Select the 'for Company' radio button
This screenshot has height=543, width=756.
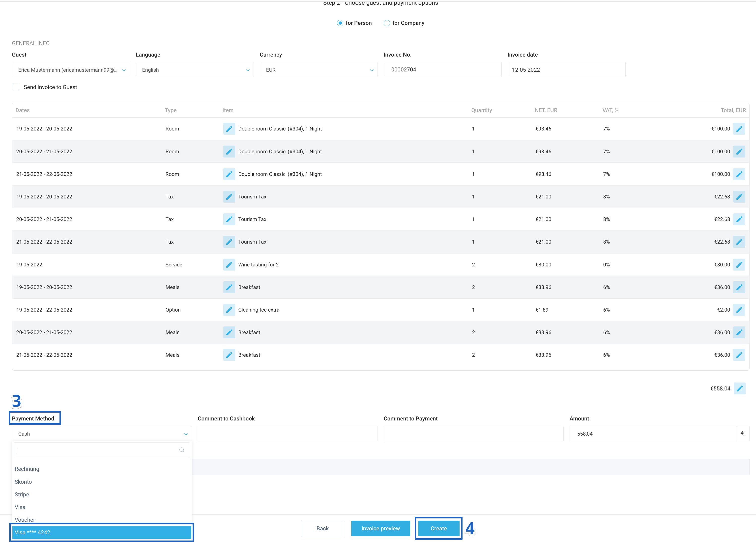click(387, 23)
